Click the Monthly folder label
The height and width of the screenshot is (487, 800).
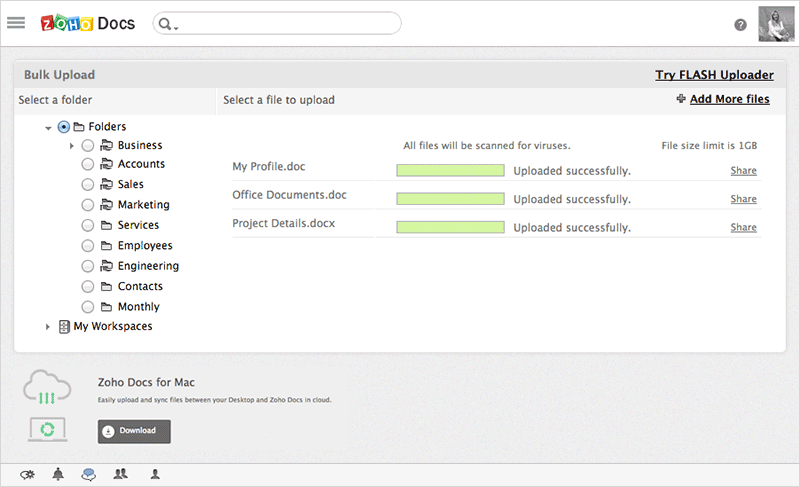coord(139,306)
